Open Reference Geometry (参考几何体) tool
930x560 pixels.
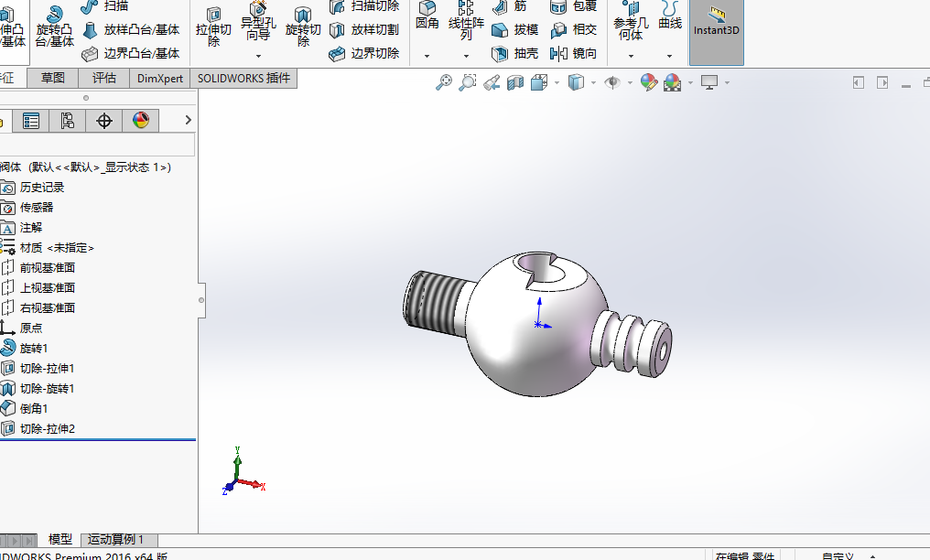(631, 23)
